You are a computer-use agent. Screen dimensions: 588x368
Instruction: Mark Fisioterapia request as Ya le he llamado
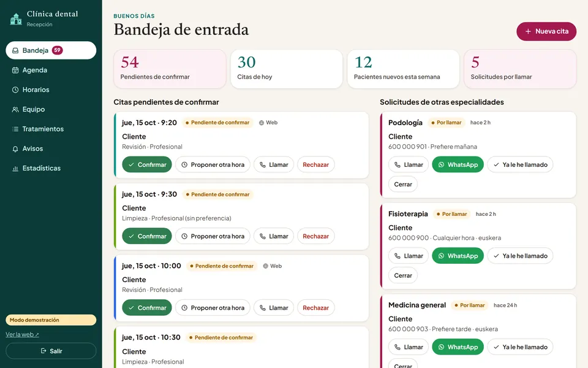520,256
